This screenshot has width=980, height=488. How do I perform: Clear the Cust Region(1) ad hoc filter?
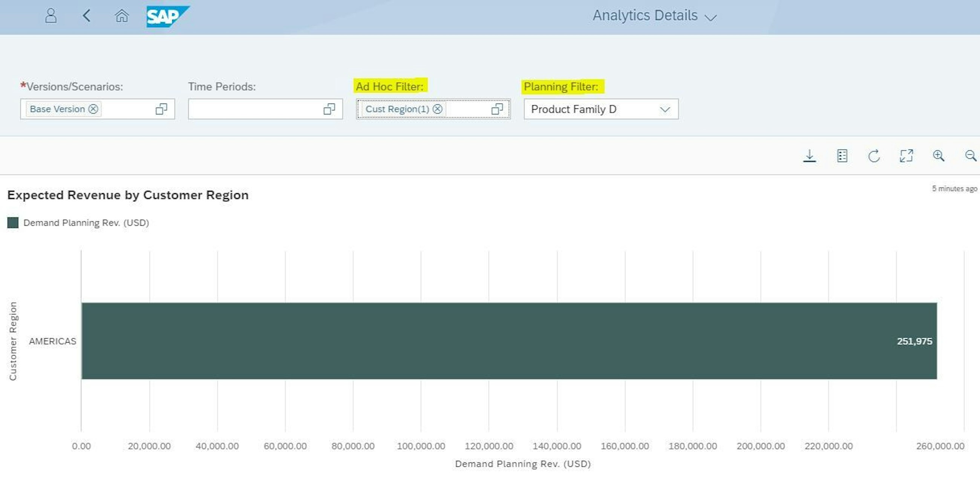(x=438, y=109)
